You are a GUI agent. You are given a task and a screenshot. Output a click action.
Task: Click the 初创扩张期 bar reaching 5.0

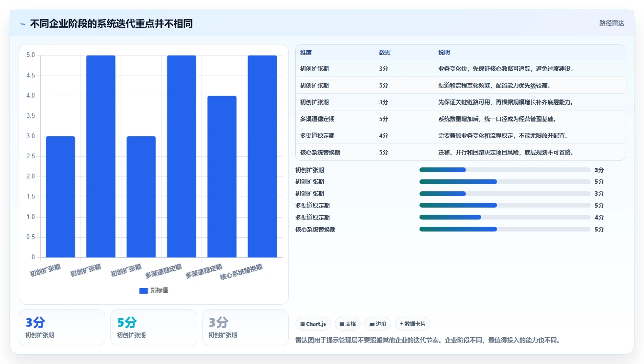click(x=101, y=156)
